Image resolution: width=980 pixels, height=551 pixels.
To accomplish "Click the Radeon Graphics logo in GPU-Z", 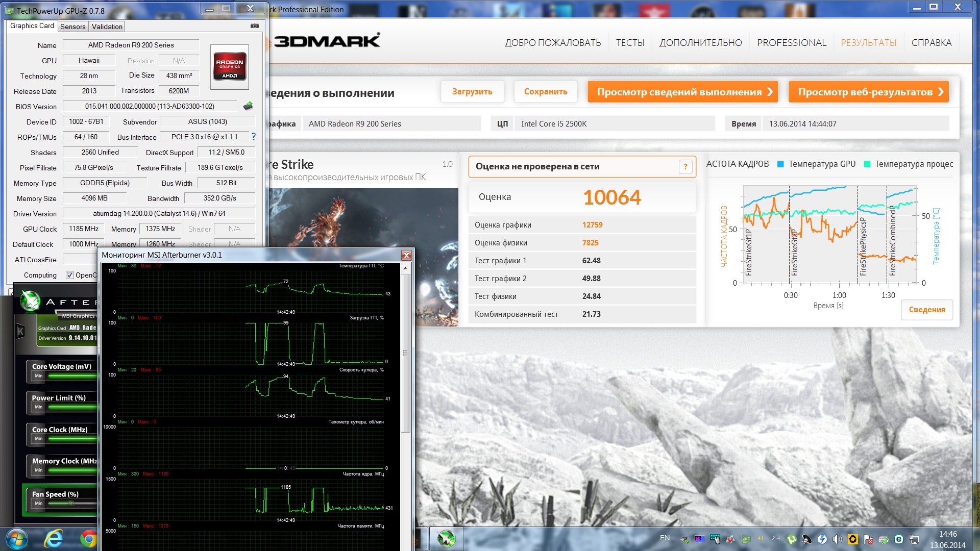I will tap(230, 67).
